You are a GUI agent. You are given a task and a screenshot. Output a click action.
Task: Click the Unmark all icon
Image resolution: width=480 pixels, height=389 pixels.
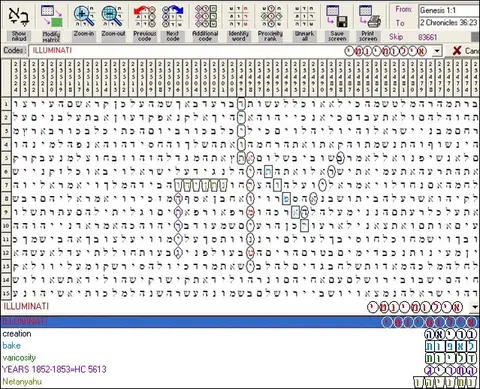[x=304, y=16]
